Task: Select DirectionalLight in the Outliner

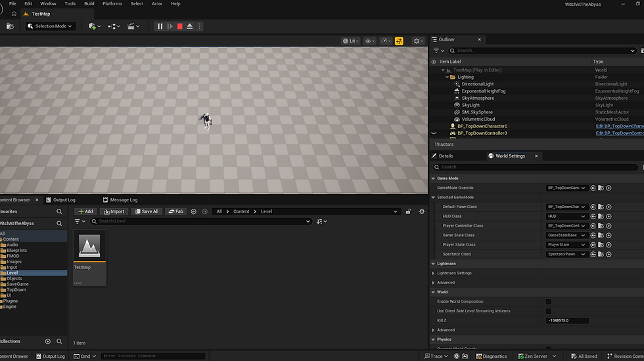Action: pyautogui.click(x=477, y=84)
